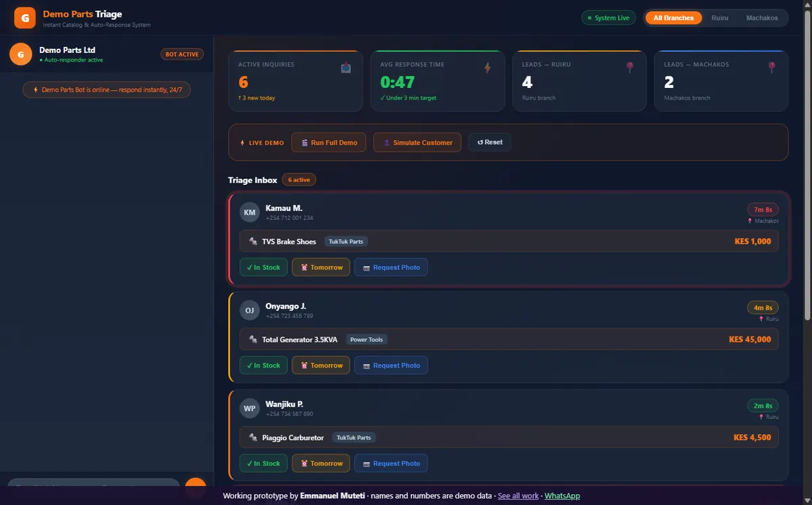
Task: Choose Tomorrow for Onyango J.'s inquiry
Action: (321, 366)
